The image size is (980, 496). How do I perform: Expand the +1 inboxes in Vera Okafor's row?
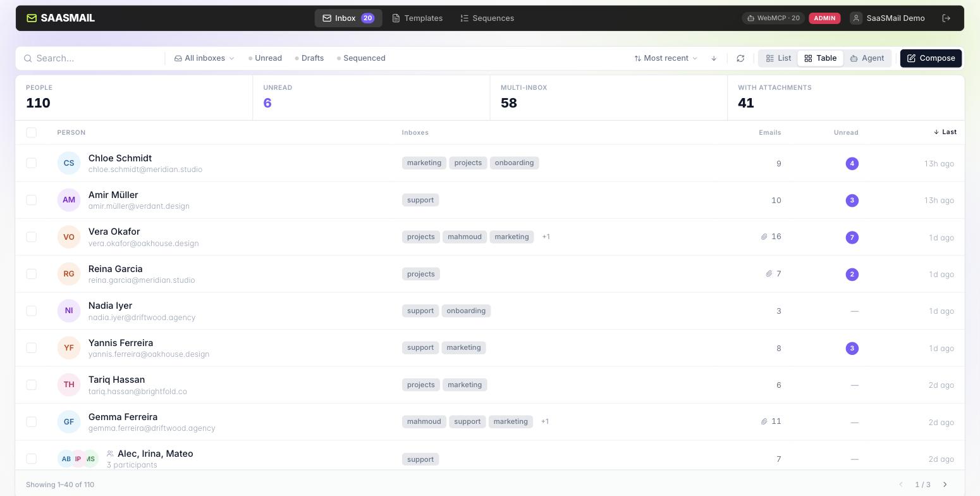click(546, 237)
